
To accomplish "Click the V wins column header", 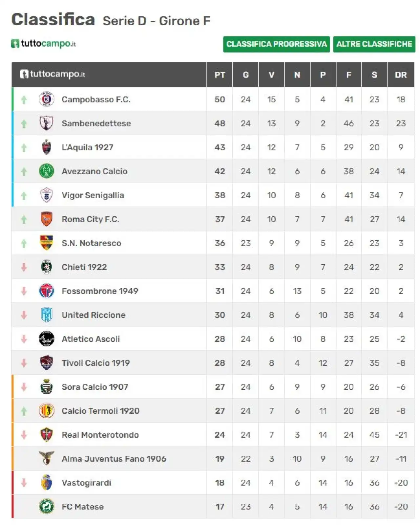I will [x=271, y=75].
